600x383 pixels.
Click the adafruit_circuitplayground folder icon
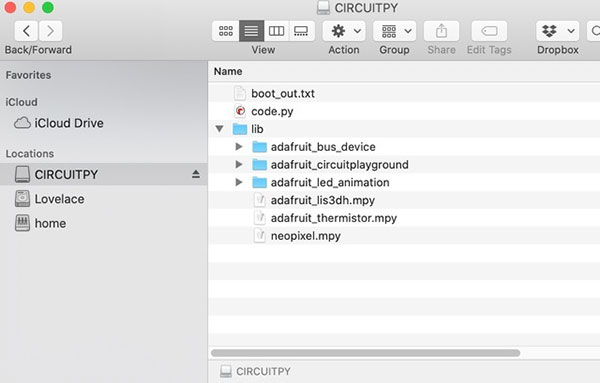(x=259, y=165)
